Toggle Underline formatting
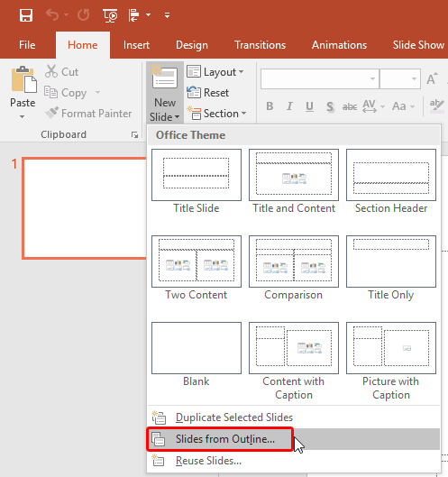The height and width of the screenshot is (477, 448). pos(309,106)
